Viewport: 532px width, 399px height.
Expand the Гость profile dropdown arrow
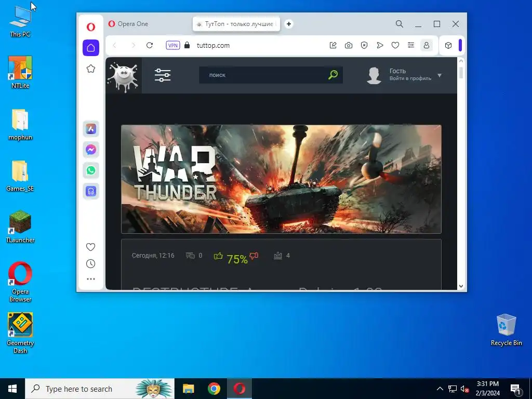(440, 75)
